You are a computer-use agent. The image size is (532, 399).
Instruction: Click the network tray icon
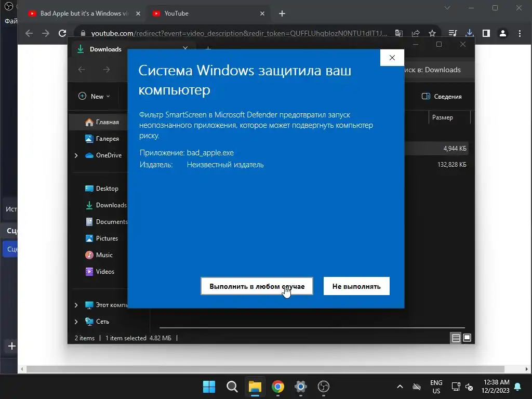[456, 387]
